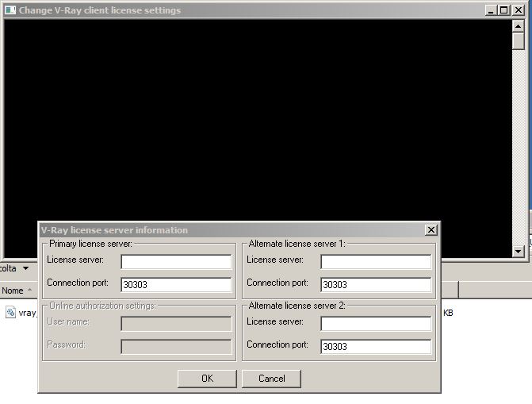Screen dimensions: 532x404
Task: Open the dropdown arrow beside 'colta'
Action: [26, 268]
